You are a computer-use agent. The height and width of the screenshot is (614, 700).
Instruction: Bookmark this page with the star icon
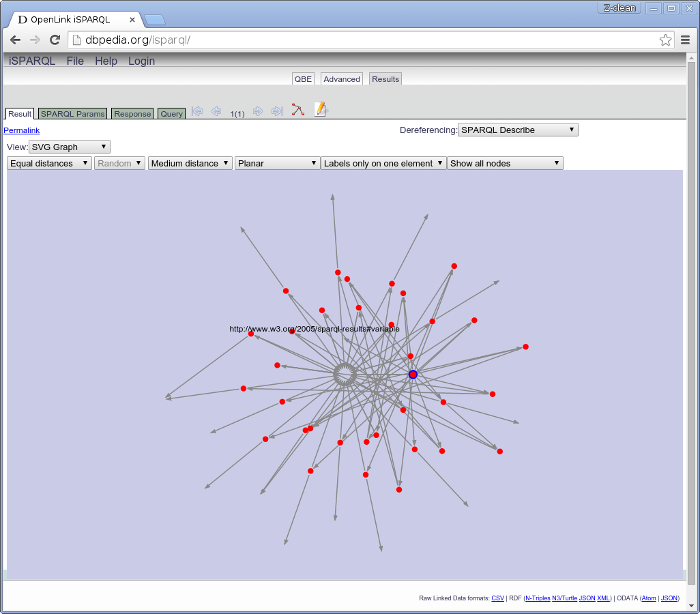pyautogui.click(x=665, y=40)
